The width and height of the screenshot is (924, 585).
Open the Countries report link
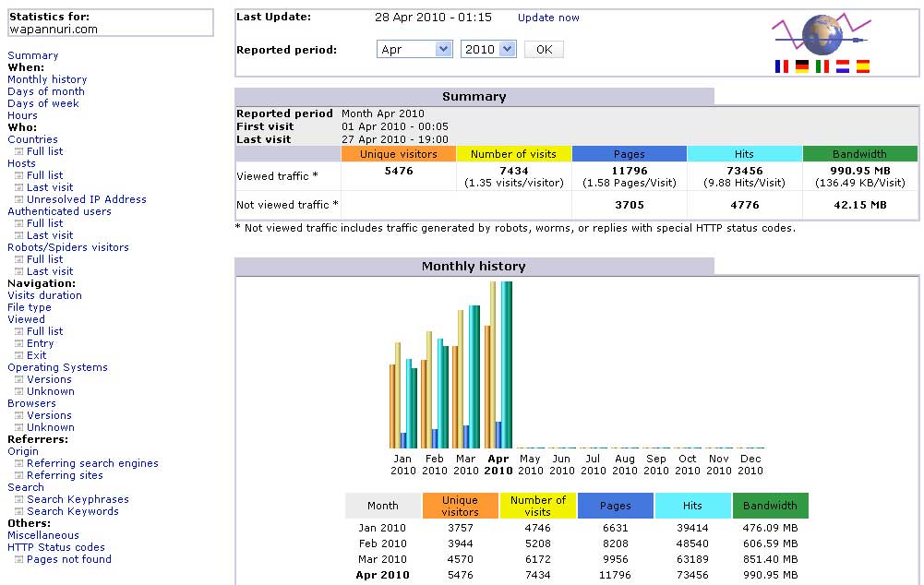click(32, 139)
